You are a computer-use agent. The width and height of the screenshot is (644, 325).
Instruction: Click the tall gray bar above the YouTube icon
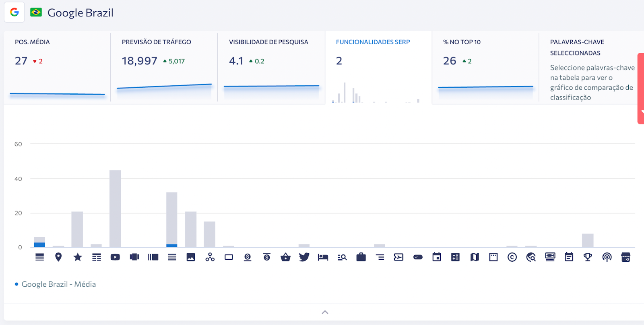click(x=115, y=209)
